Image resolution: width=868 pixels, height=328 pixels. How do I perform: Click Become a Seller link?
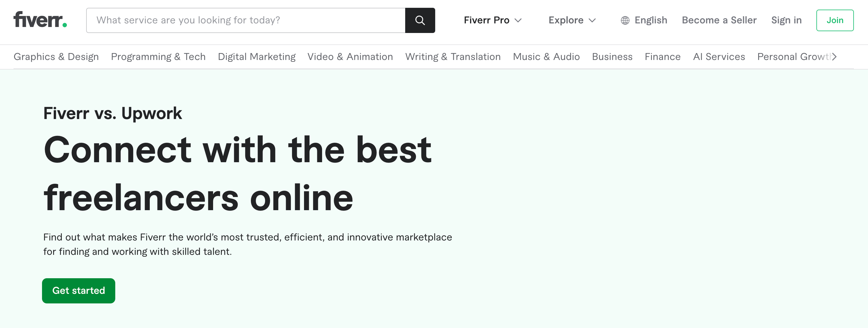(x=719, y=20)
